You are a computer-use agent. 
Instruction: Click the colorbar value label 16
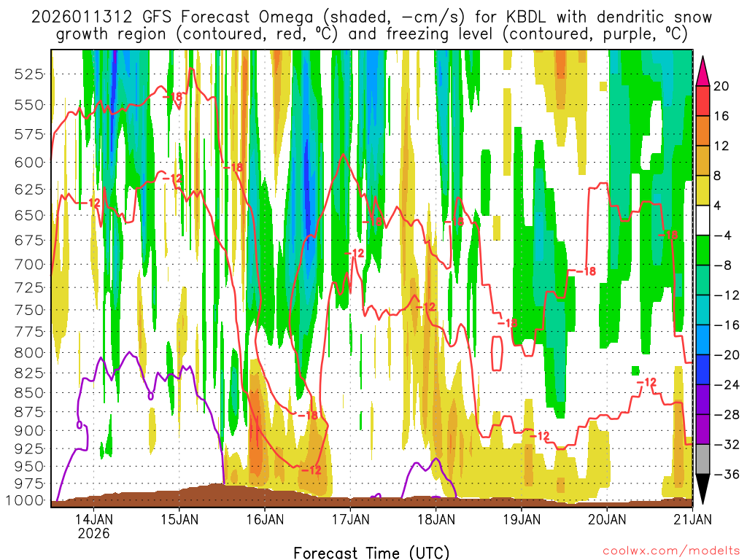pos(721,116)
